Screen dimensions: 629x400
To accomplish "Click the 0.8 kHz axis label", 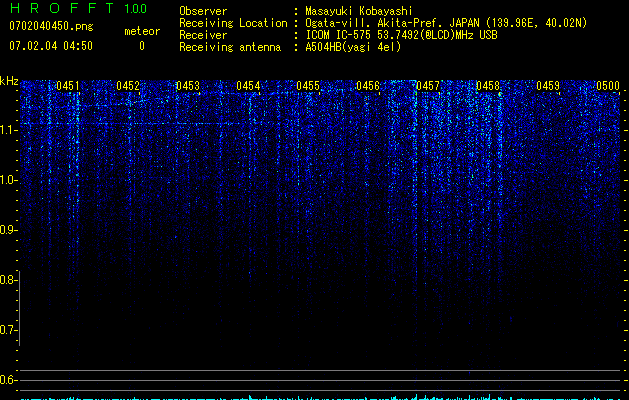I will 9,280.
